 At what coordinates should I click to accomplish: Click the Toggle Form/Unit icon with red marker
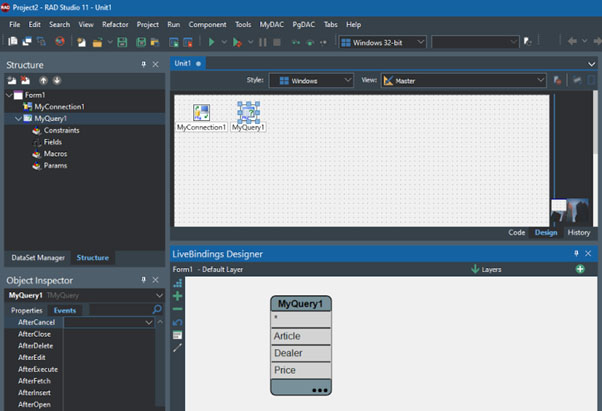[x=188, y=42]
